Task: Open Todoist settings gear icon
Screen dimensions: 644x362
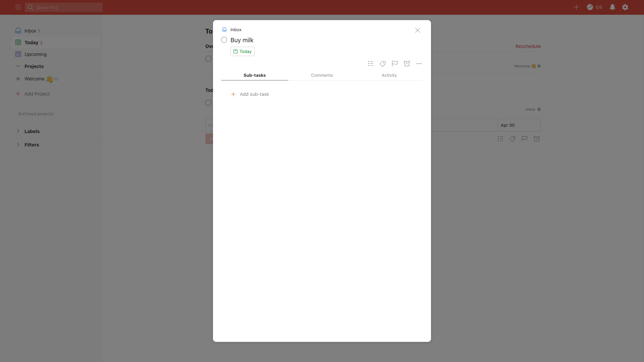Action: click(x=626, y=7)
